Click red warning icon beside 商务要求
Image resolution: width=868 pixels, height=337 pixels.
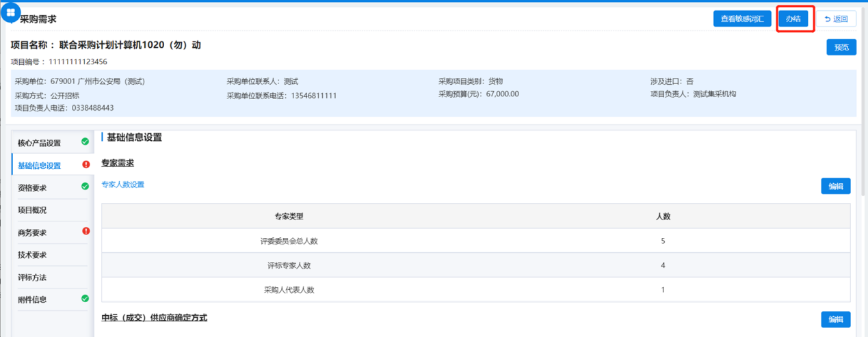coord(86,232)
